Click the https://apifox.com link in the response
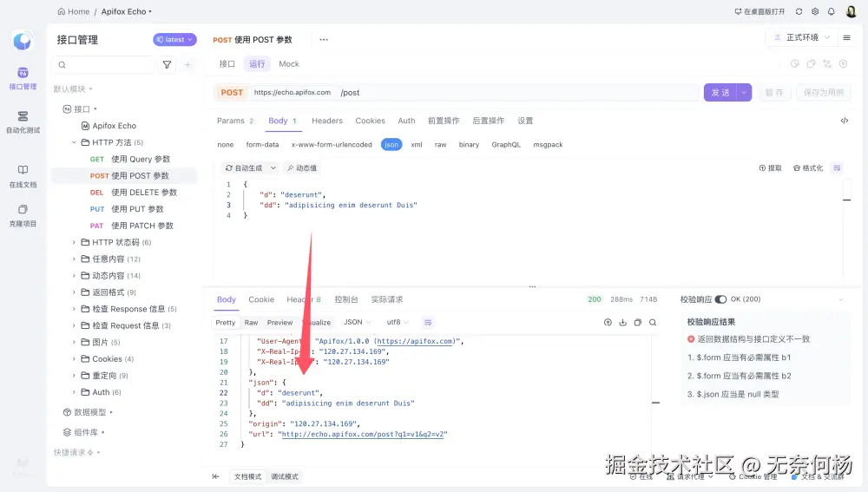 415,341
